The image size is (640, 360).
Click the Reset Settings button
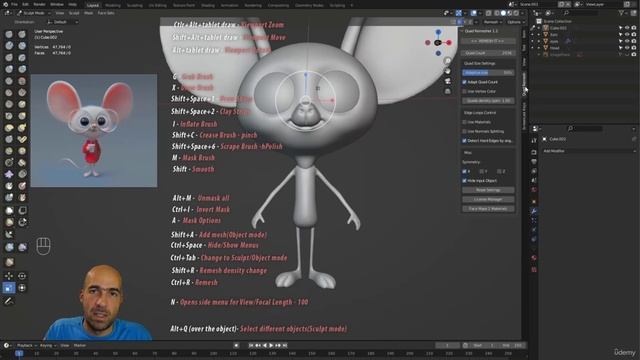[x=488, y=190]
